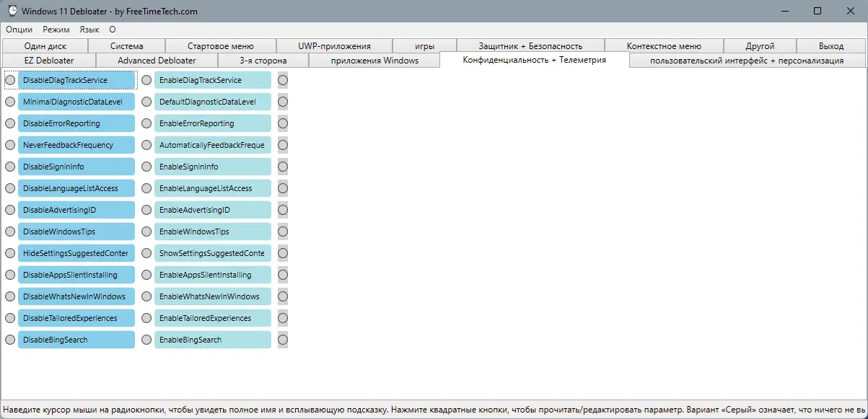
Task: Select gray radio button in the DiagTrackService row
Action: [x=283, y=80]
